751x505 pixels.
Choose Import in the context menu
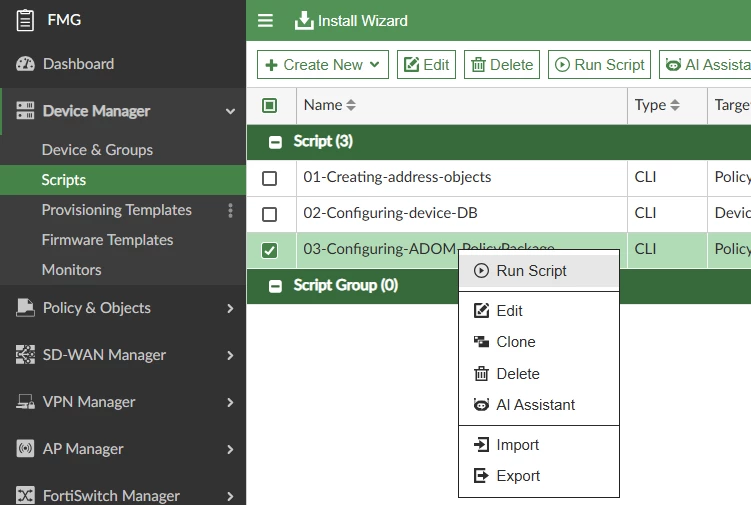coord(539,445)
